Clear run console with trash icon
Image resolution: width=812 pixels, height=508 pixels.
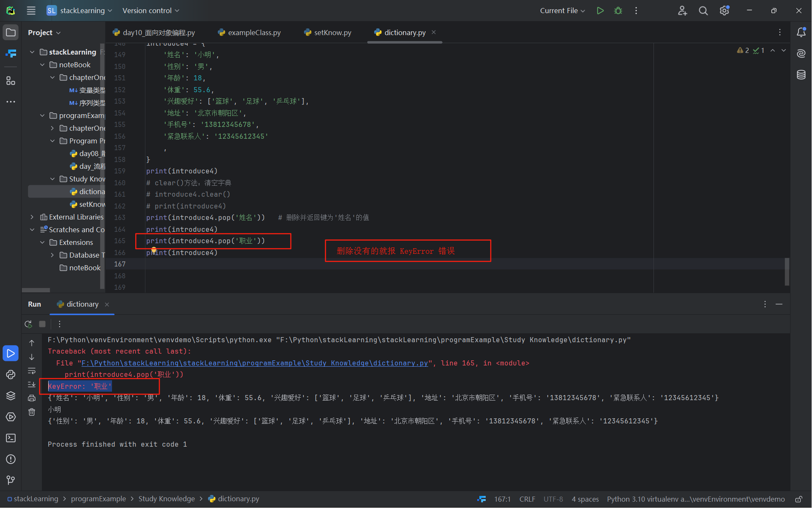click(x=32, y=412)
